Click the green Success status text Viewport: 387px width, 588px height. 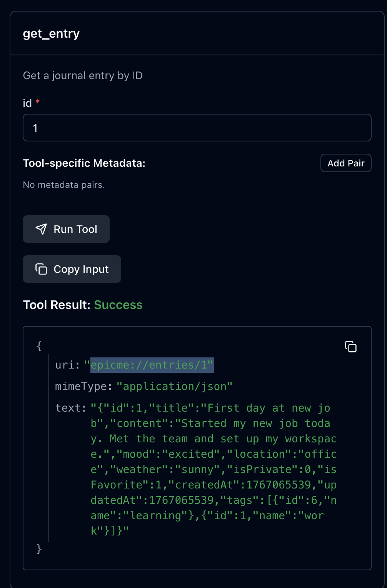coord(118,305)
